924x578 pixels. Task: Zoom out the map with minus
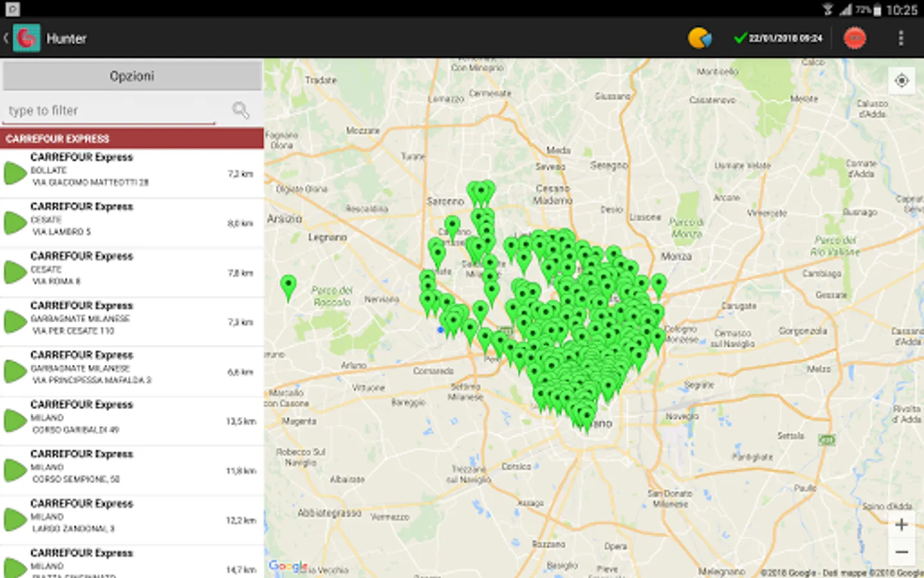[x=902, y=552]
